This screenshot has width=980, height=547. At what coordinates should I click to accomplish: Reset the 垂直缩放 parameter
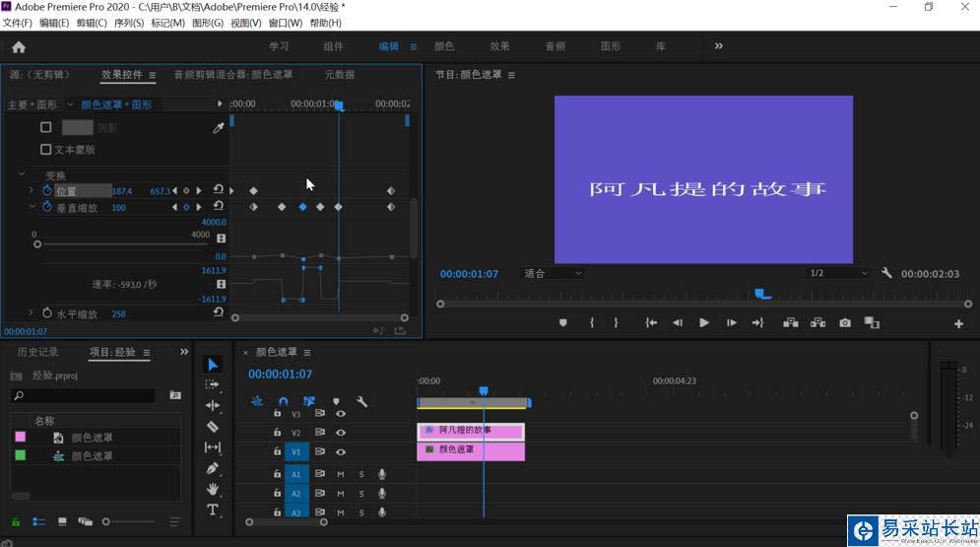point(218,206)
